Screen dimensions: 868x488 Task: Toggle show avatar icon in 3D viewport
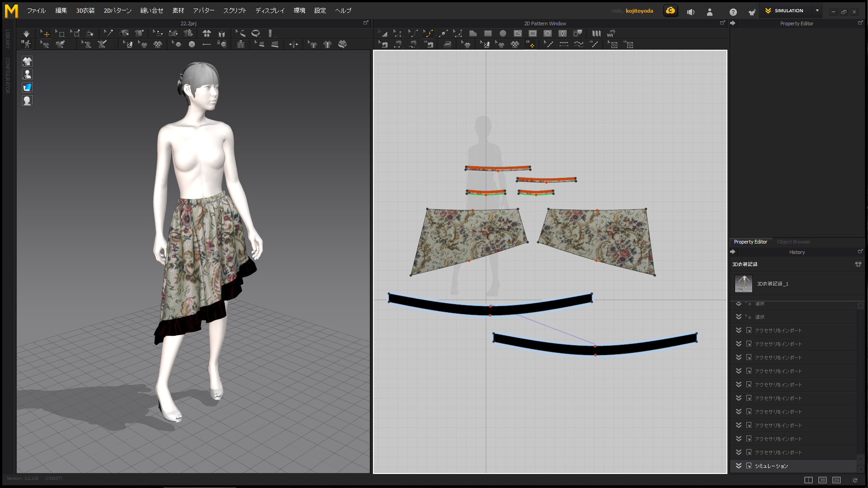click(x=27, y=75)
